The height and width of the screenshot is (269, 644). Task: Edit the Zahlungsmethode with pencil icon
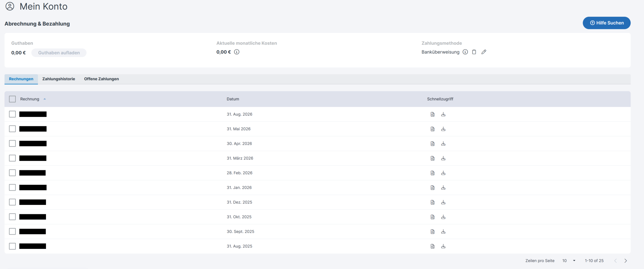click(484, 52)
